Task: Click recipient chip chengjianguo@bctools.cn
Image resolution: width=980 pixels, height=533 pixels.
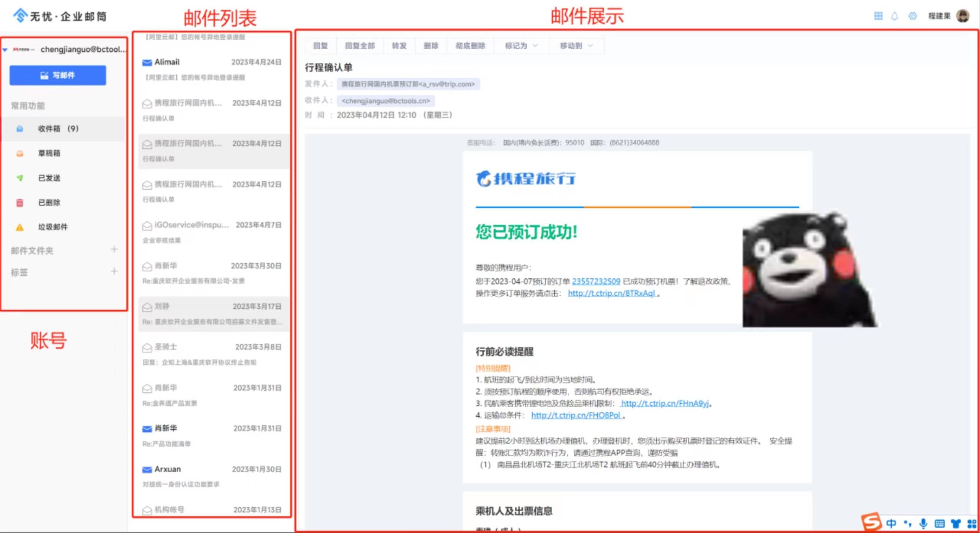Action: [x=386, y=101]
